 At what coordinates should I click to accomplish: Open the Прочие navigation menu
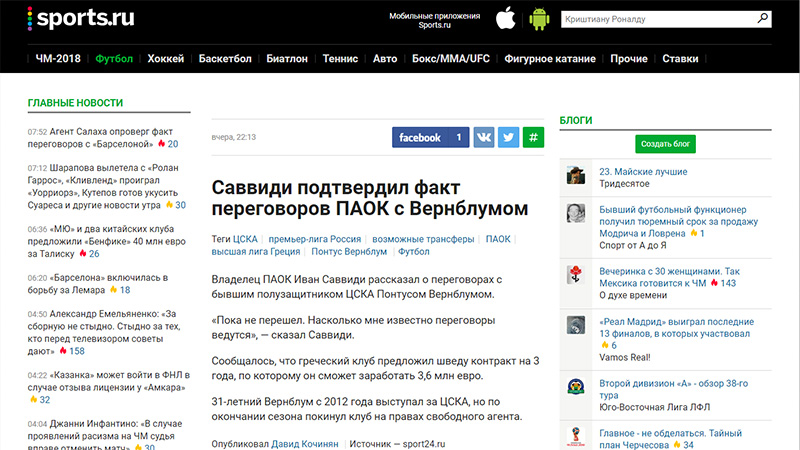(x=629, y=59)
